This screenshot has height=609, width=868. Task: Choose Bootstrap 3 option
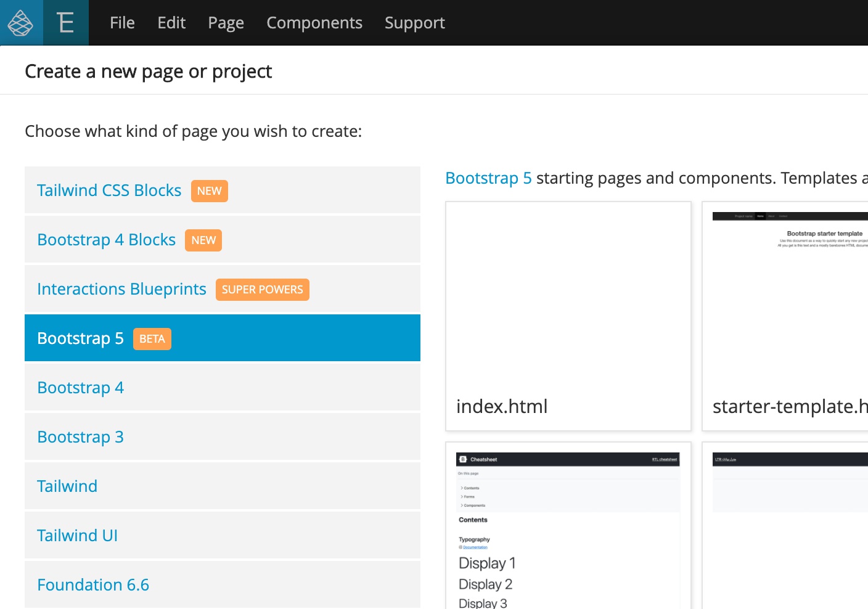(x=223, y=436)
